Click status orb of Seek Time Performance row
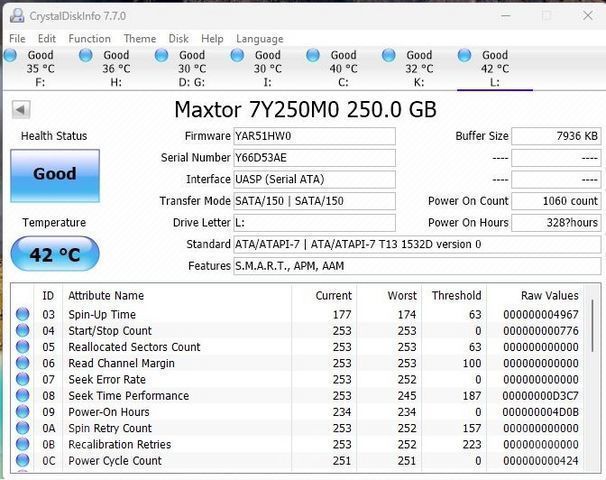The width and height of the screenshot is (606, 480). click(22, 395)
